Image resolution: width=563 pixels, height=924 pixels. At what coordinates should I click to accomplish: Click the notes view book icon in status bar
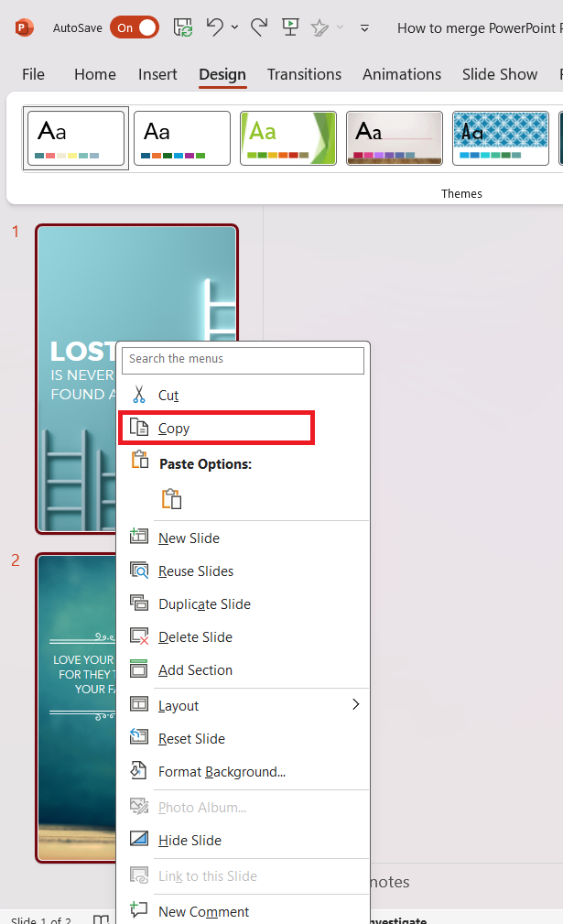pos(102,919)
